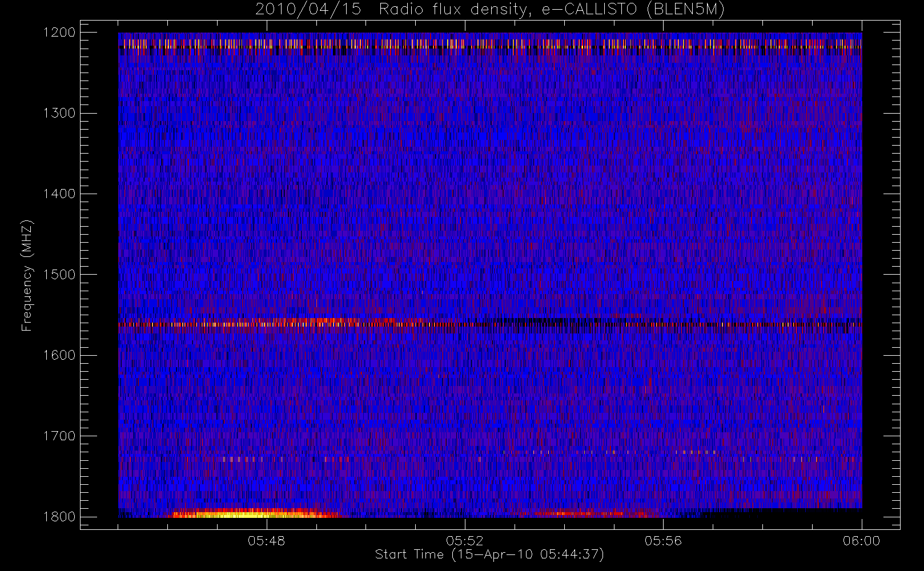Click the 06:00 time axis label

[861, 541]
